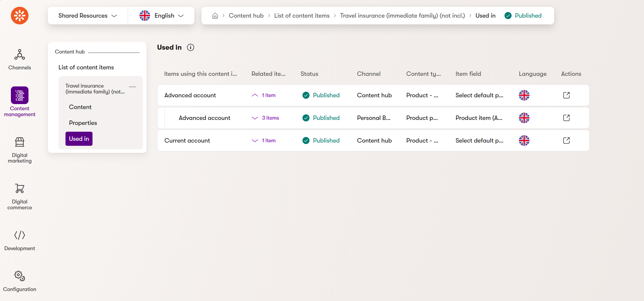The height and width of the screenshot is (301, 644).
Task: Open the English language selector
Action: pyautogui.click(x=161, y=16)
